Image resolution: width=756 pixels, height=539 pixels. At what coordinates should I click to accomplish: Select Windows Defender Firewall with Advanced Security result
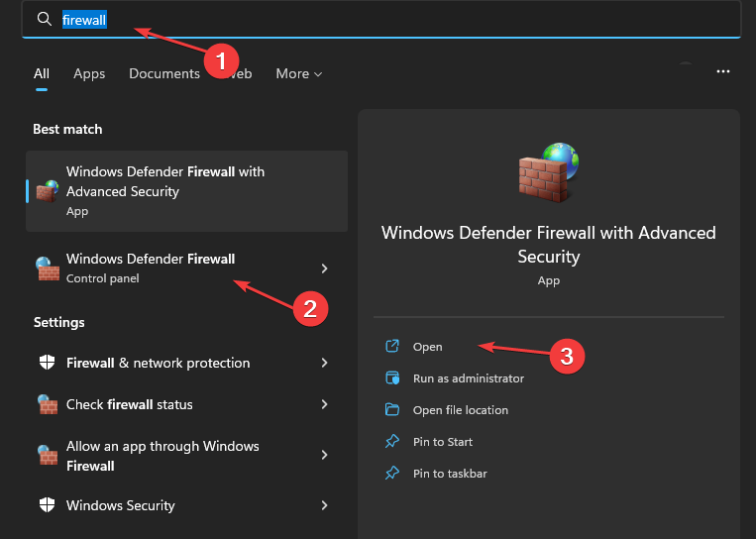click(x=186, y=190)
